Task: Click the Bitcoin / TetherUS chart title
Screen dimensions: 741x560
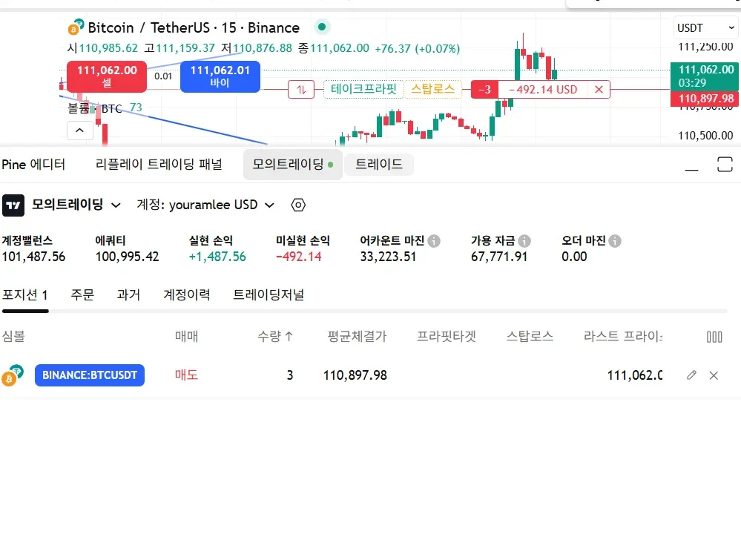Action: coord(194,27)
